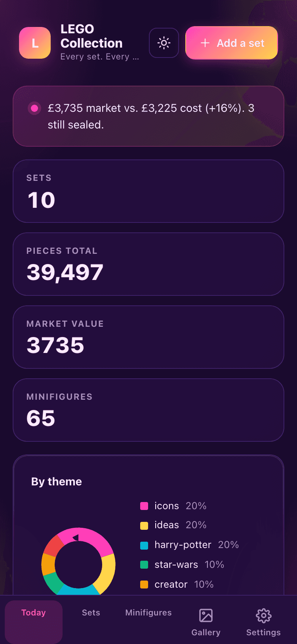Select the yellow ideas theme swatch
The height and width of the screenshot is (644, 297).
(144, 525)
